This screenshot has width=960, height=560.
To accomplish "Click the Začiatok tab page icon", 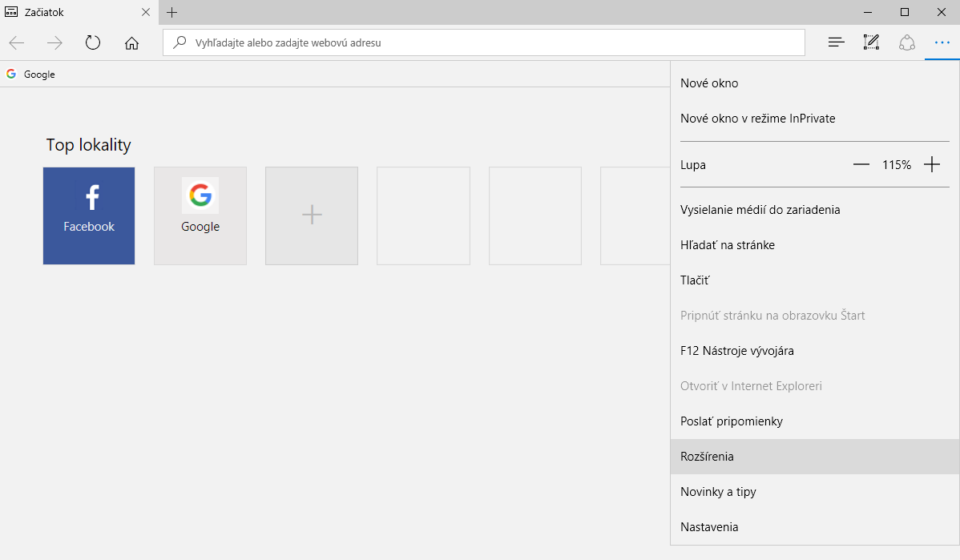I will pos(11,12).
